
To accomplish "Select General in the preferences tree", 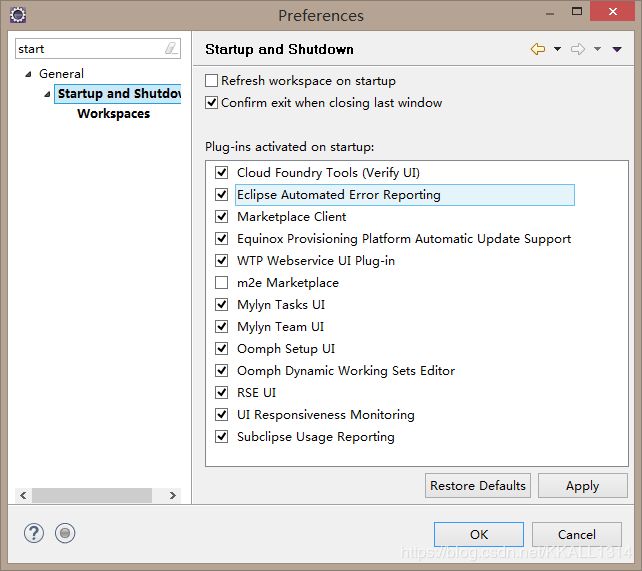I will pos(61,74).
